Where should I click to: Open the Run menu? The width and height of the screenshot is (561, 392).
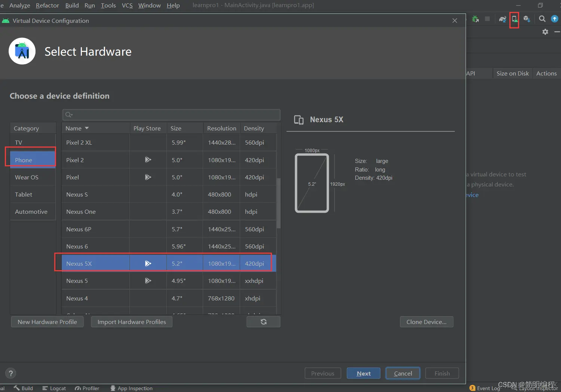pos(90,5)
